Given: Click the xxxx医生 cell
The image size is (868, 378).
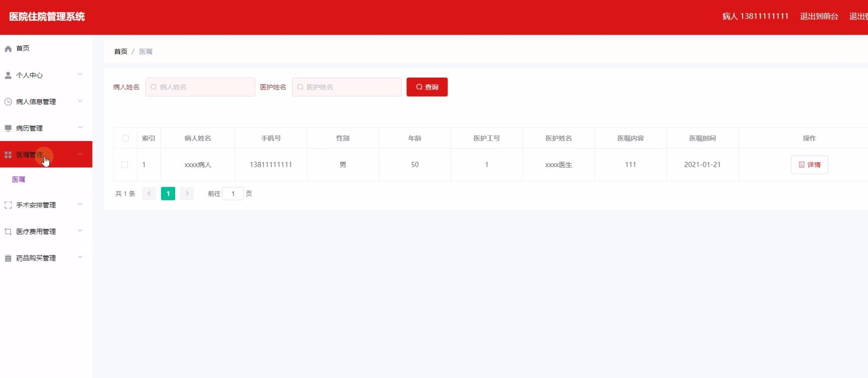Looking at the screenshot, I should tap(559, 165).
